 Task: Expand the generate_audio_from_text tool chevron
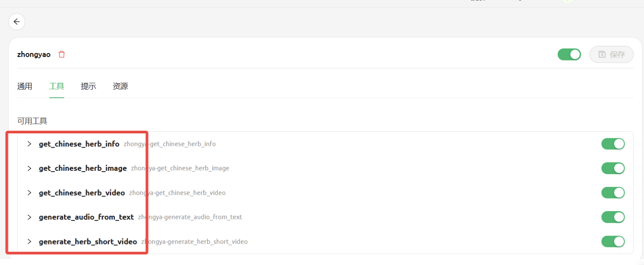29,217
